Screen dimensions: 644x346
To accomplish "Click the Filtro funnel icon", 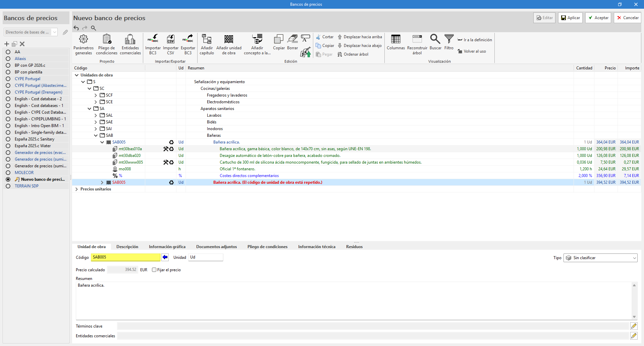I will point(449,43).
